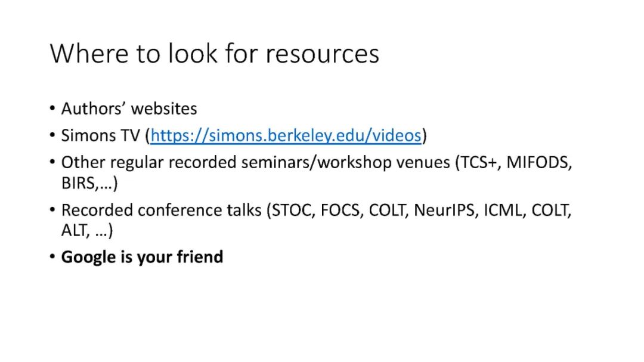This screenshot has width=644, height=362.
Task: Click the words 'Simons TV'
Action: pos(100,135)
